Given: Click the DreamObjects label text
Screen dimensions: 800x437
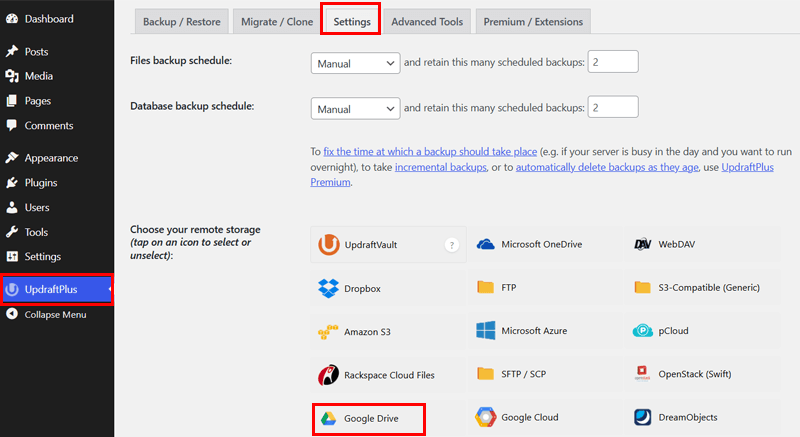Looking at the screenshot, I should tap(688, 417).
